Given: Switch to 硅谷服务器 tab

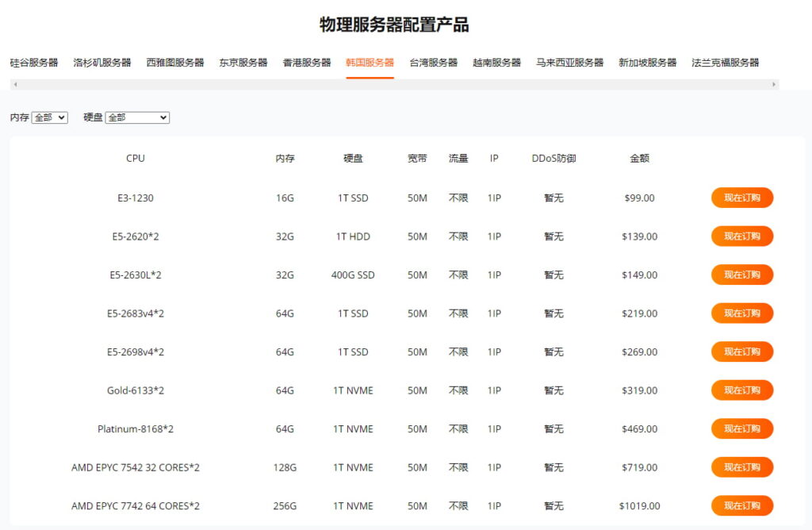Looking at the screenshot, I should [x=34, y=63].
